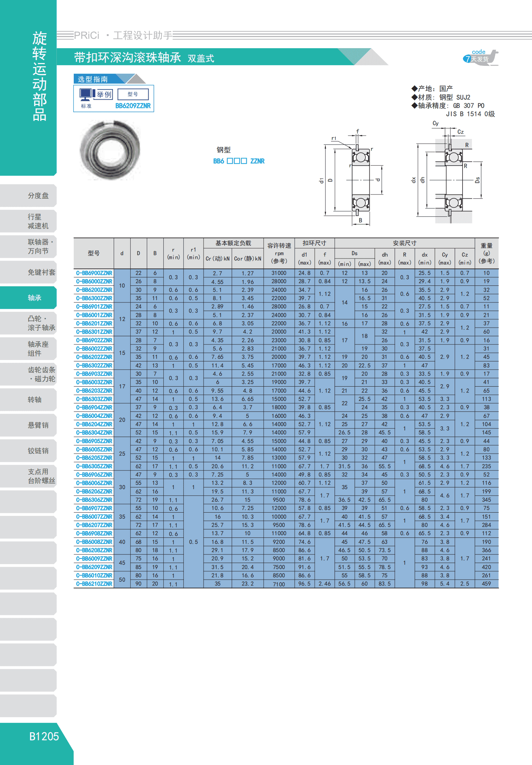Click model link C-BB6208ZZNR
The height and width of the screenshot is (765, 532).
(x=94, y=550)
